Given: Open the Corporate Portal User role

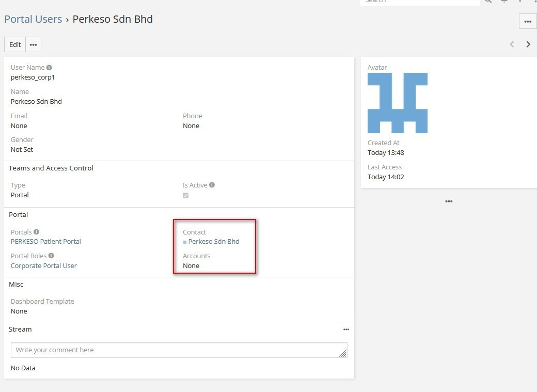Looking at the screenshot, I should point(43,266).
